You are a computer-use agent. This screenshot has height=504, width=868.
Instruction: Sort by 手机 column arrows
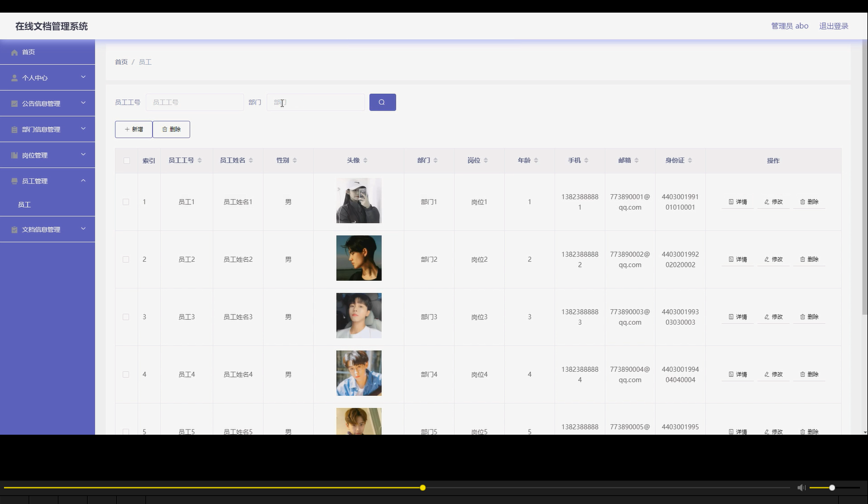click(x=586, y=160)
